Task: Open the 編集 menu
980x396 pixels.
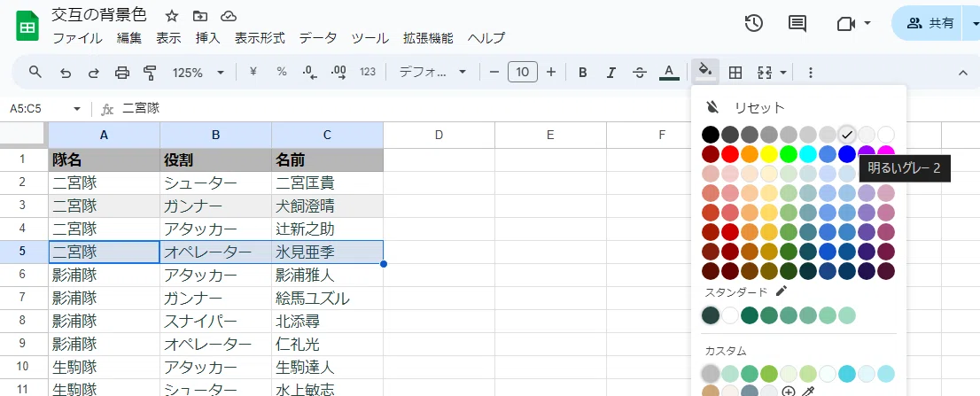Action: [x=129, y=38]
